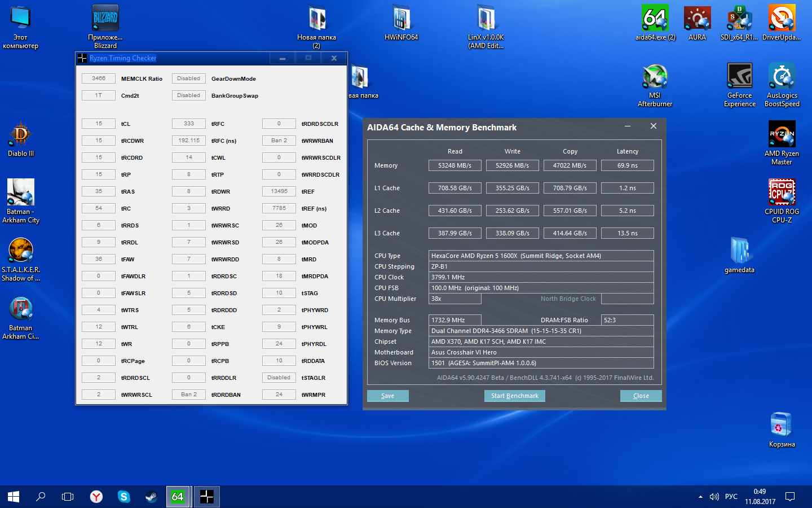The width and height of the screenshot is (812, 508).
Task: Click the DRAM:FSB Ratio field 52:3
Action: click(x=628, y=320)
